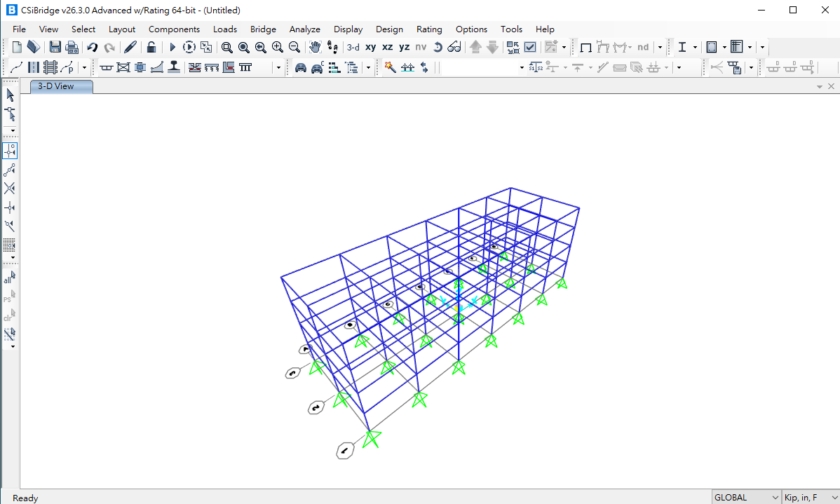The width and height of the screenshot is (840, 504).
Task: Open the lanes definition tool
Action: 34,67
